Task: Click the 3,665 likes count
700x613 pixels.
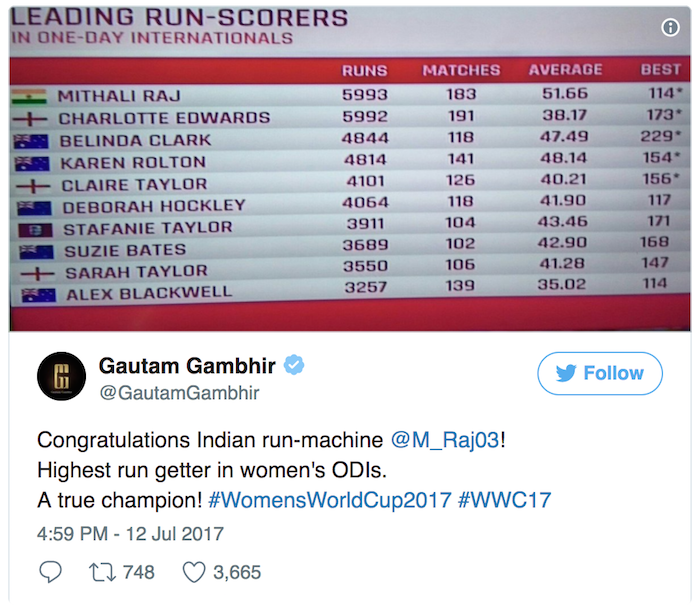Action: 236,572
